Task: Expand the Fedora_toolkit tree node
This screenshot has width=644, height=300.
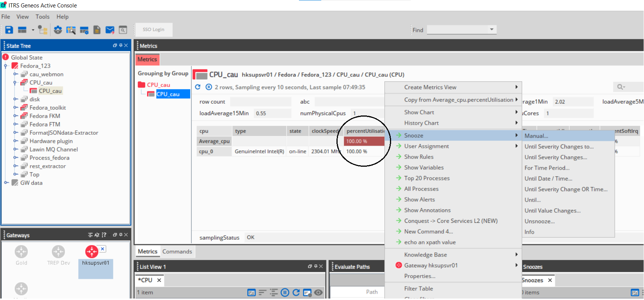Action: 15,108
